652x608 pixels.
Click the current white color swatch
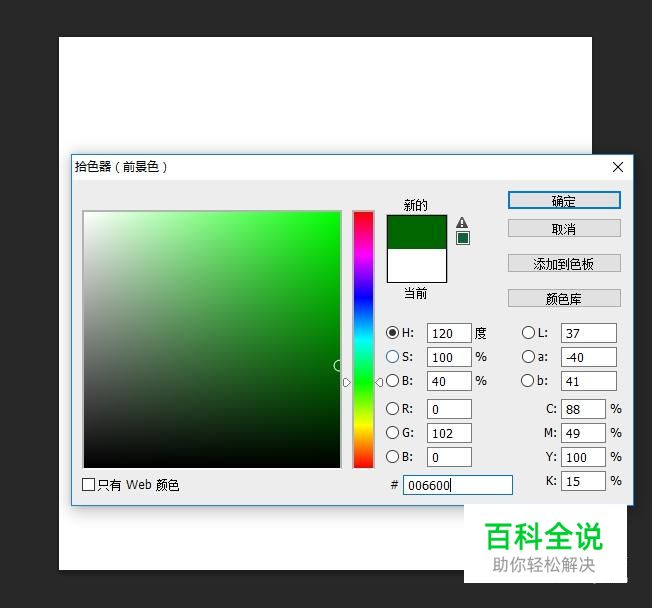(x=417, y=265)
